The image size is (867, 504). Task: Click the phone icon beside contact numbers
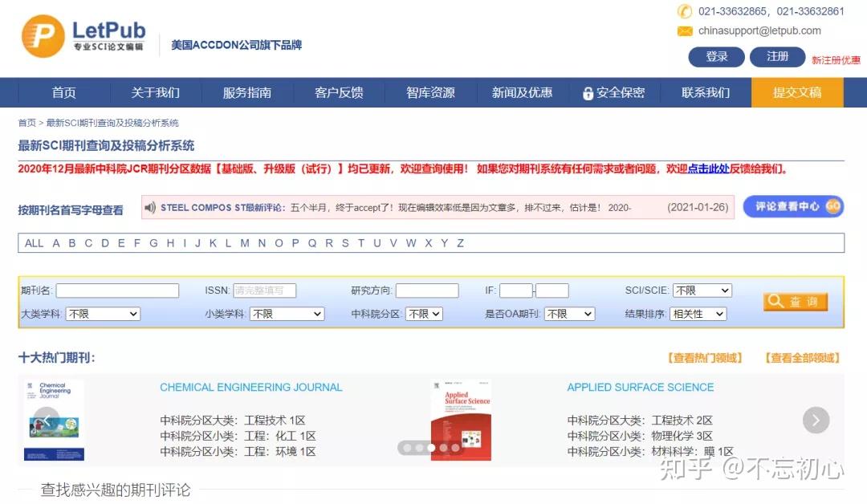tap(684, 12)
